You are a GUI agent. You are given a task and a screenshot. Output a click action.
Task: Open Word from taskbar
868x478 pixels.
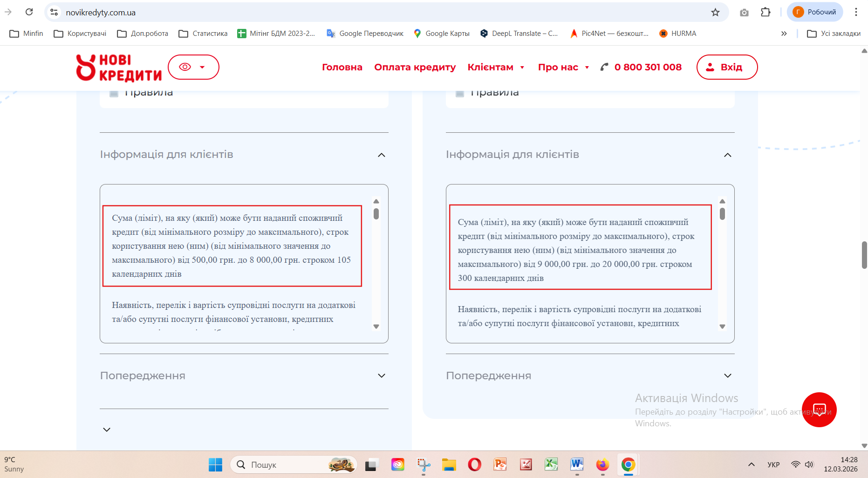tap(577, 464)
